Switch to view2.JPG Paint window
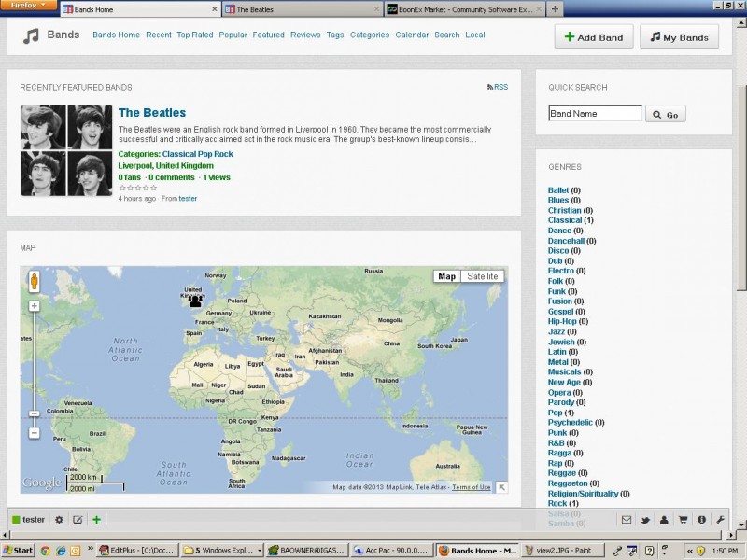 point(563,551)
